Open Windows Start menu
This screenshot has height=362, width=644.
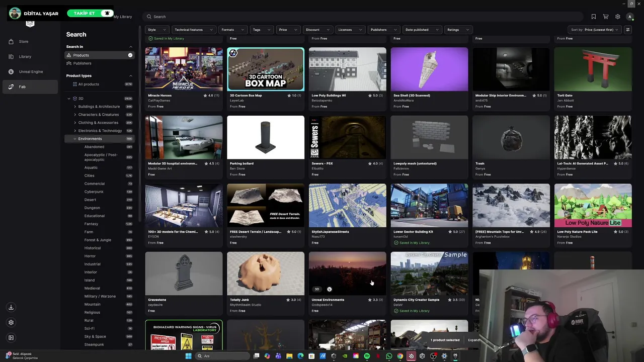(x=188, y=356)
